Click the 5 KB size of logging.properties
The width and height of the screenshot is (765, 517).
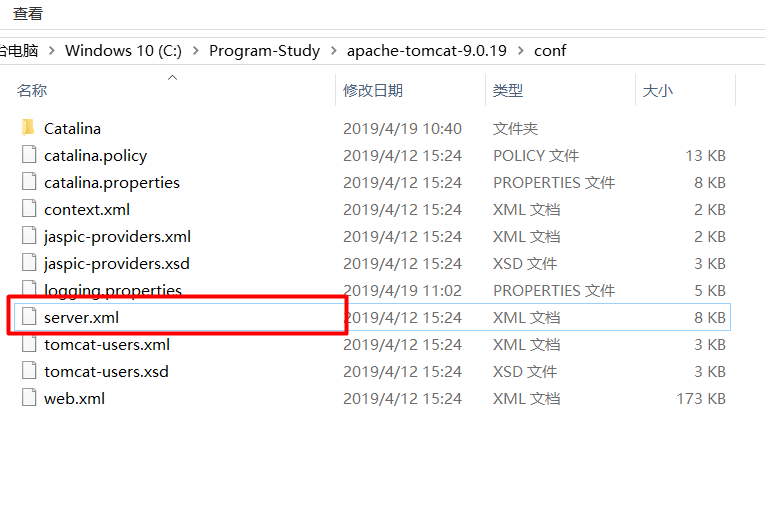click(x=710, y=291)
